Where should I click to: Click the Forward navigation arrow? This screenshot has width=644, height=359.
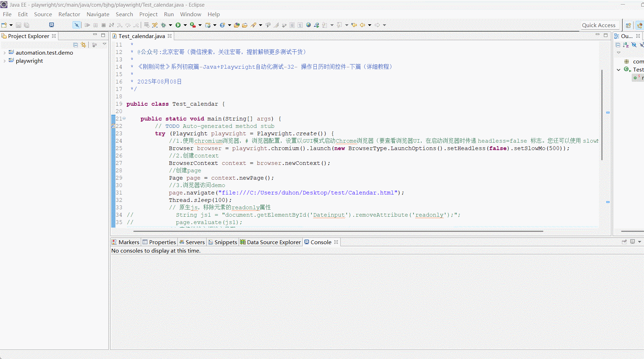point(377,25)
